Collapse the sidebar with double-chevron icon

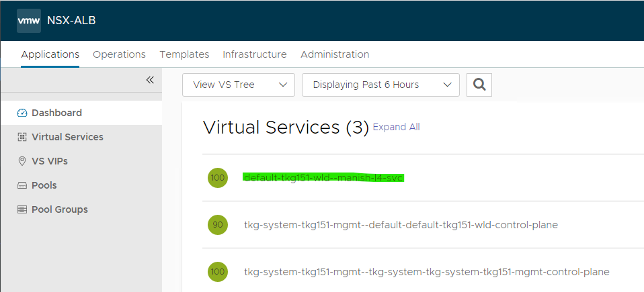pos(150,80)
